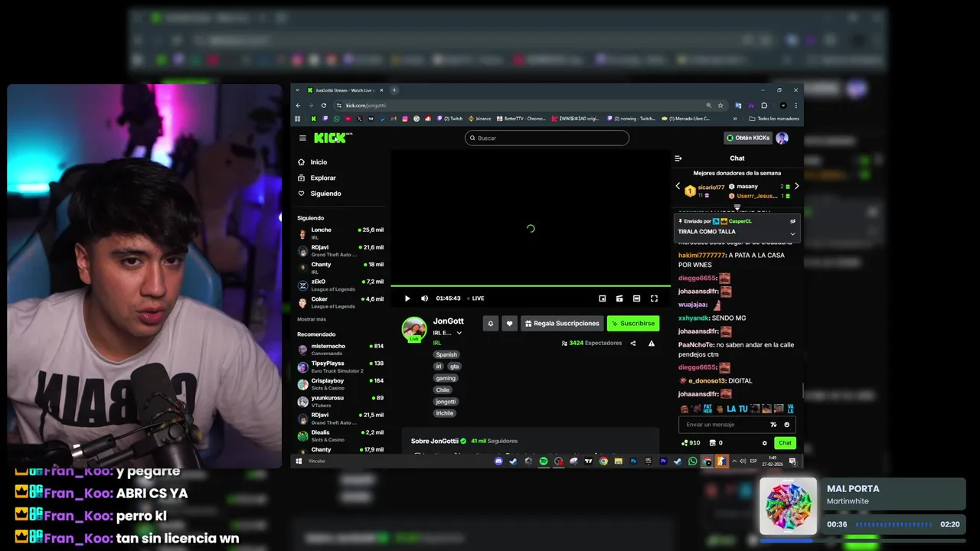The image size is (980, 551).
Task: Open JonGott channel avatar
Action: tap(414, 328)
